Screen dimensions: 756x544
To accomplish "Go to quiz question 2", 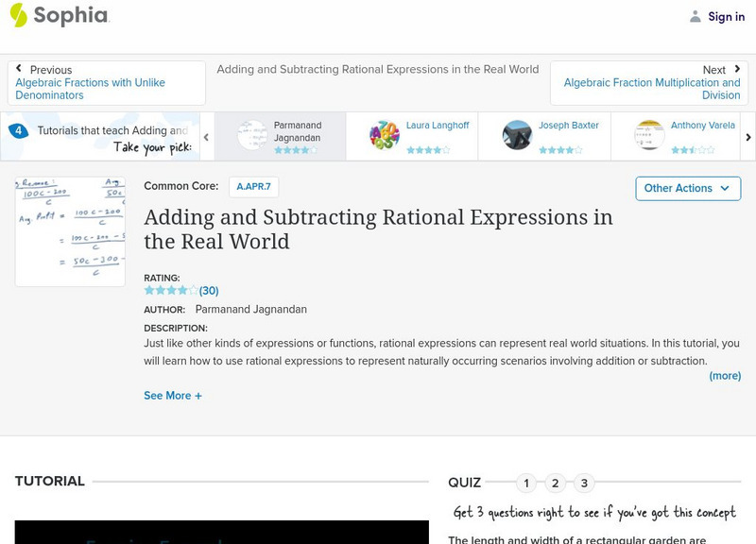I will click(x=556, y=484).
